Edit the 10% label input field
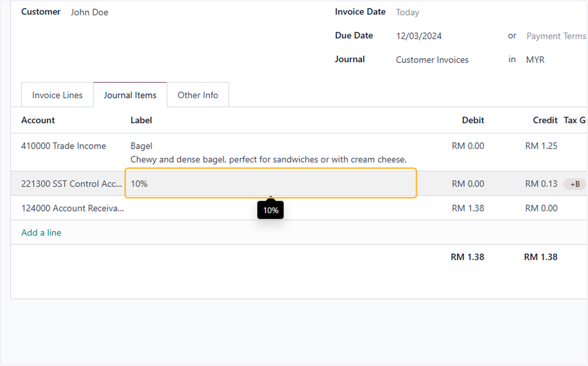Viewport: 588px width, 366px height. coord(271,183)
